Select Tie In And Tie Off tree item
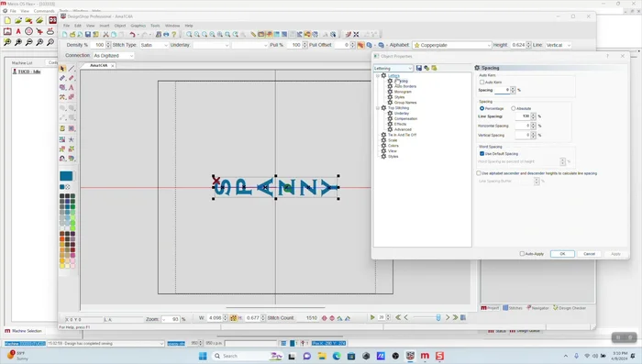This screenshot has width=642, height=364. 402,135
